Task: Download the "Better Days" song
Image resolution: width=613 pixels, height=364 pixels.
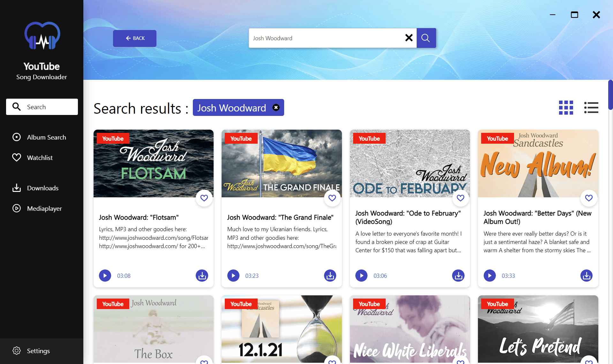Action: point(587,276)
